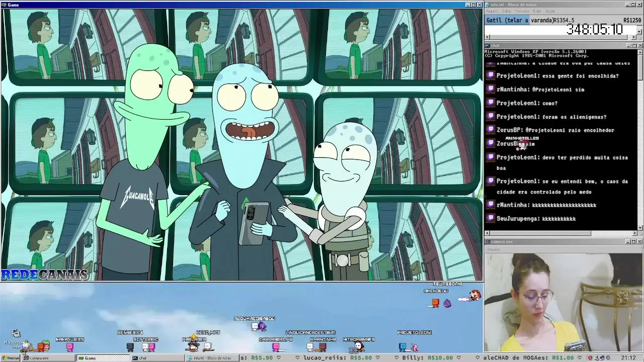Click the message 'foram os alienigenas?' in chat
Image resolution: width=644 pixels, height=362 pixels.
pos(574,117)
